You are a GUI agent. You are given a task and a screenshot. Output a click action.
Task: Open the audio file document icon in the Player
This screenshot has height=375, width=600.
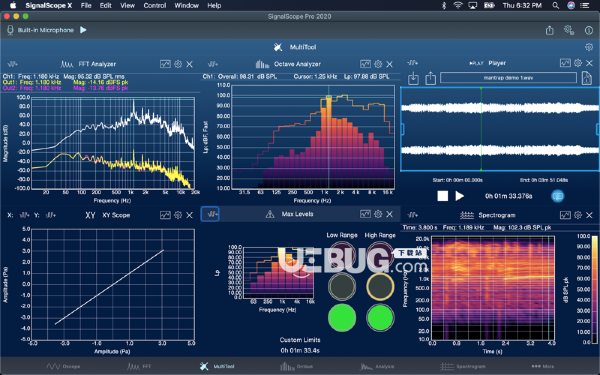coord(587,78)
